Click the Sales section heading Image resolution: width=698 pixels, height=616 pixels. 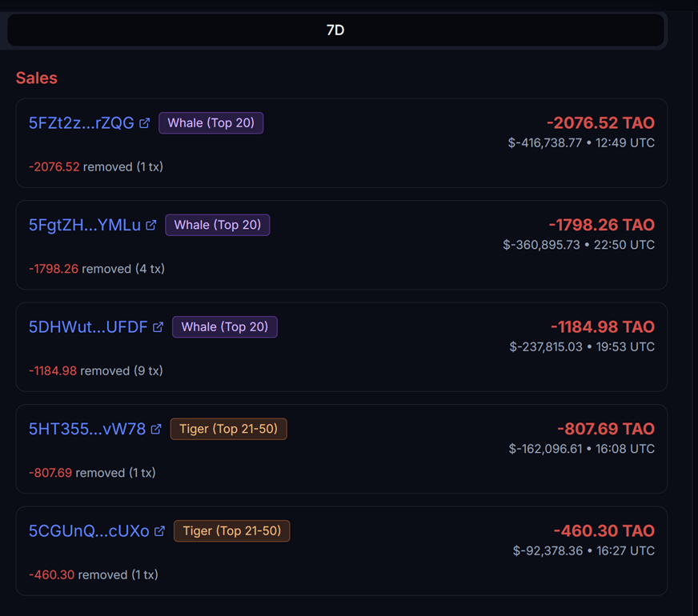point(37,78)
